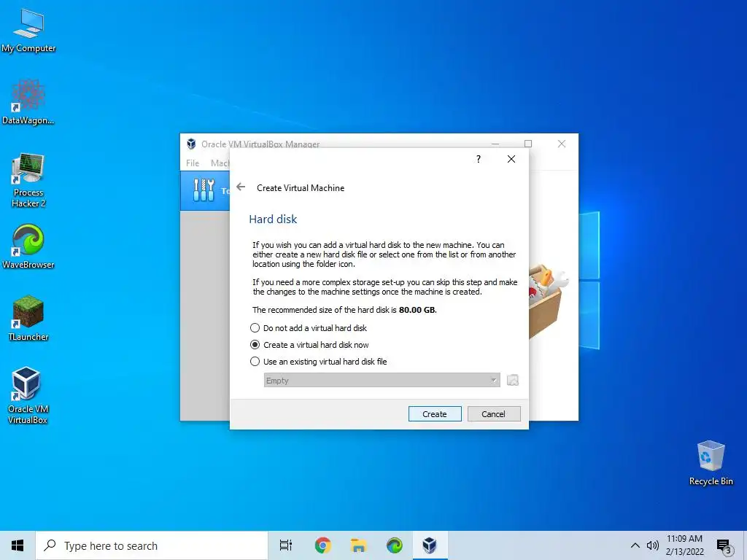Screen dimensions: 747x560
Task: Open the Empty disk file dropdown
Action: click(382, 380)
